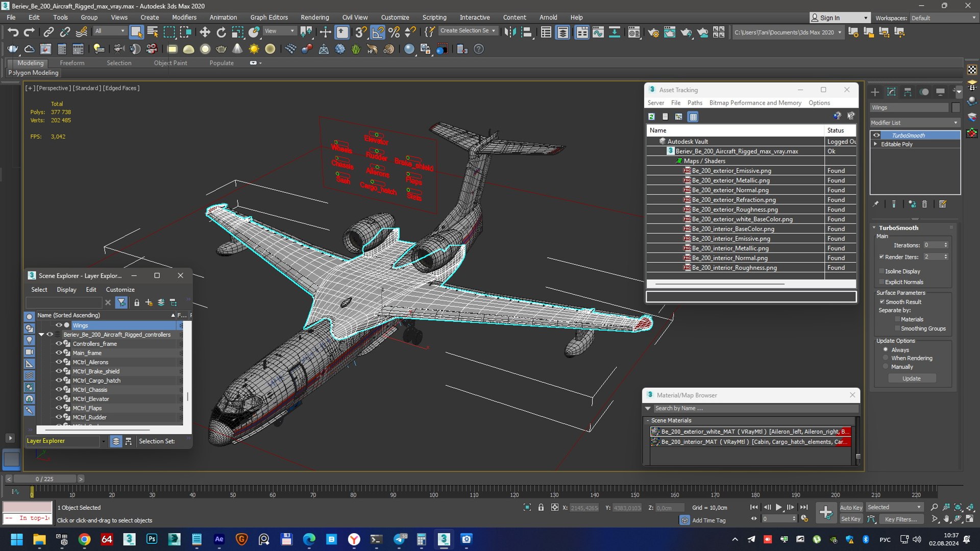Screen dimensions: 980x551
Task: Open the Hierarchy tab in Command Panel
Action: click(x=908, y=92)
